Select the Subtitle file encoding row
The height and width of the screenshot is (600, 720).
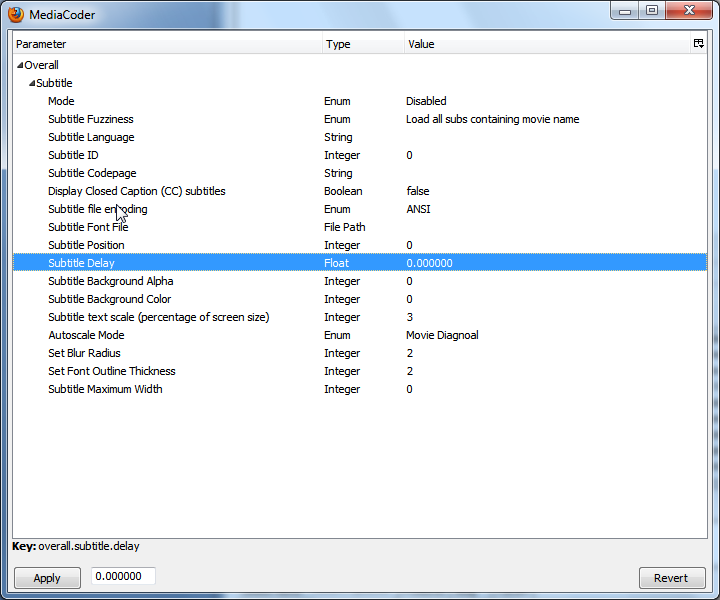tap(360, 209)
